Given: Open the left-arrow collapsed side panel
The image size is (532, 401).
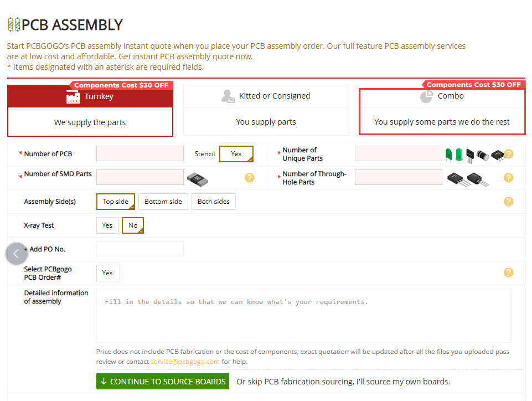Looking at the screenshot, I should [16, 253].
